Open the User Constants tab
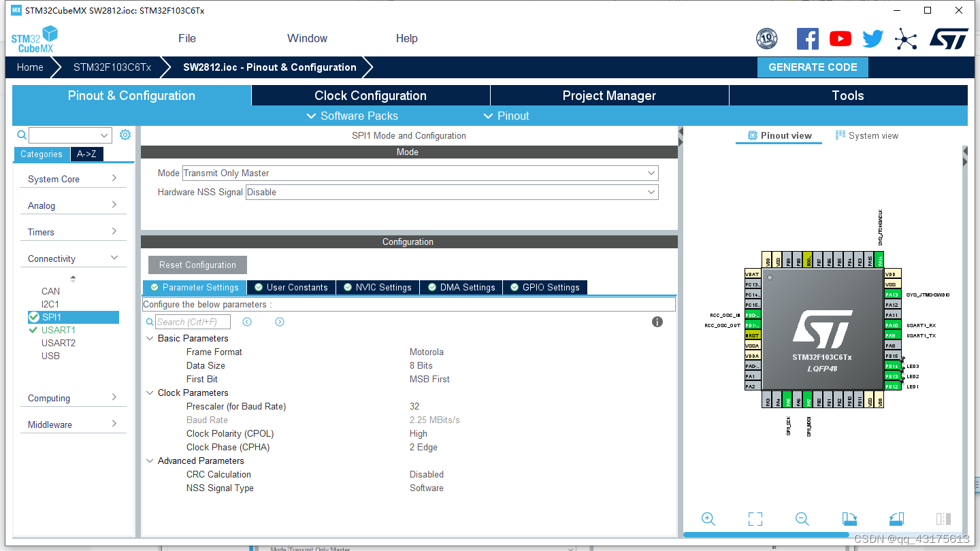This screenshot has width=980, height=551. click(x=291, y=287)
